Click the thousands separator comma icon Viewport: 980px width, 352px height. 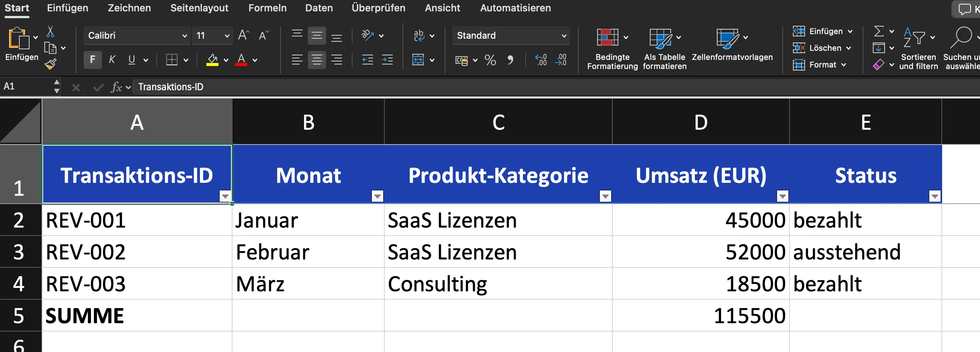[510, 60]
